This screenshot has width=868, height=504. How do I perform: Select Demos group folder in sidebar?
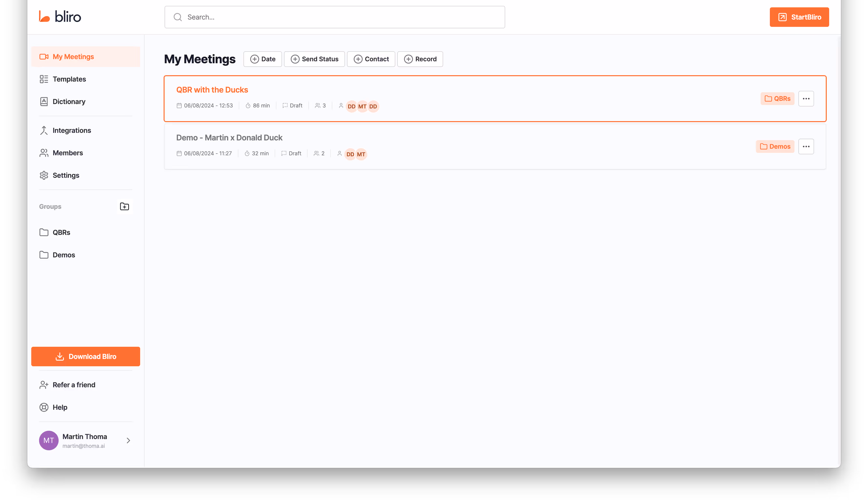tap(64, 255)
